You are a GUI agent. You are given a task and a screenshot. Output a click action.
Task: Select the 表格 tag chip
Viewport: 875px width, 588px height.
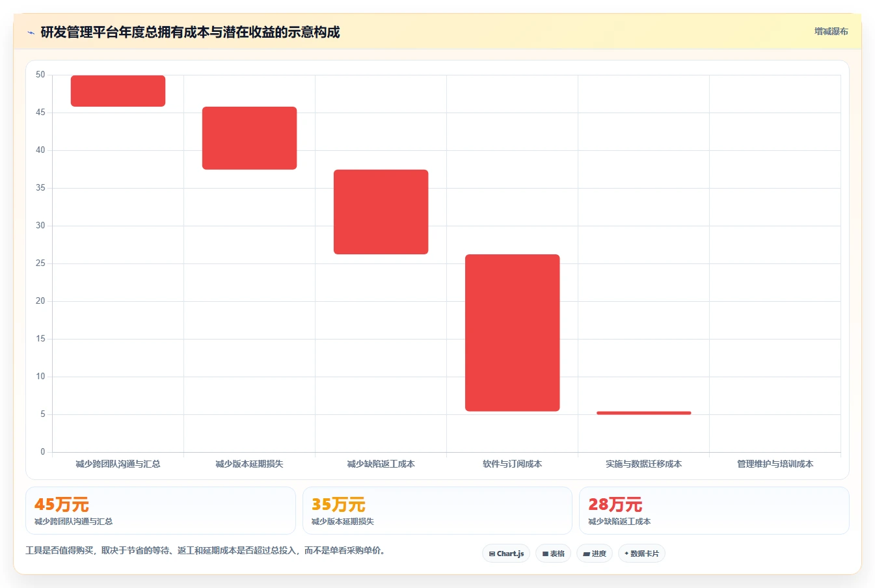(553, 554)
